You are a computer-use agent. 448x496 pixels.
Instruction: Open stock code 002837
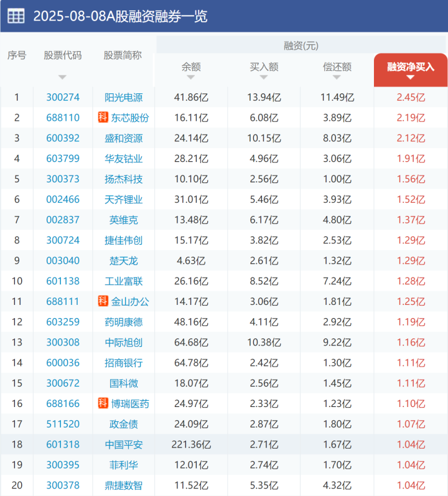tap(63, 220)
